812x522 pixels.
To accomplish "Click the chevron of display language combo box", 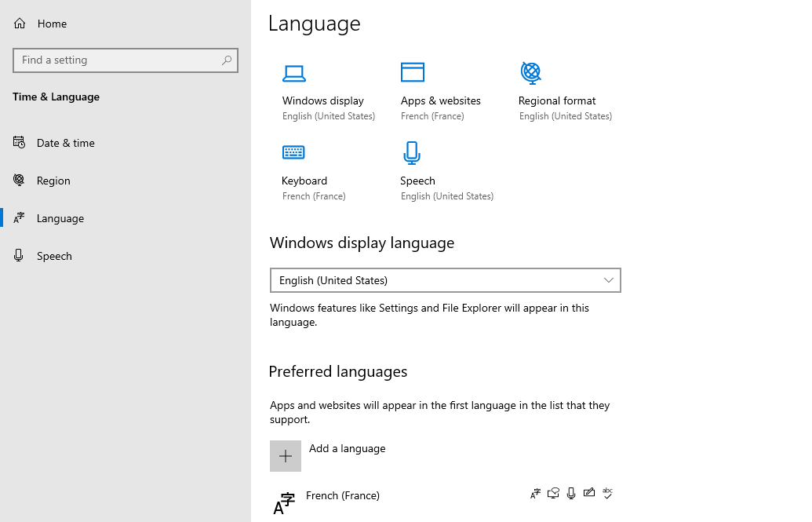I will click(609, 280).
